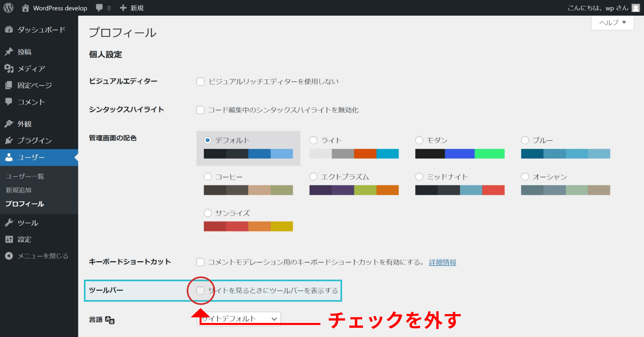Click 新規 in the admin bar
The image size is (644, 337).
pos(137,8)
